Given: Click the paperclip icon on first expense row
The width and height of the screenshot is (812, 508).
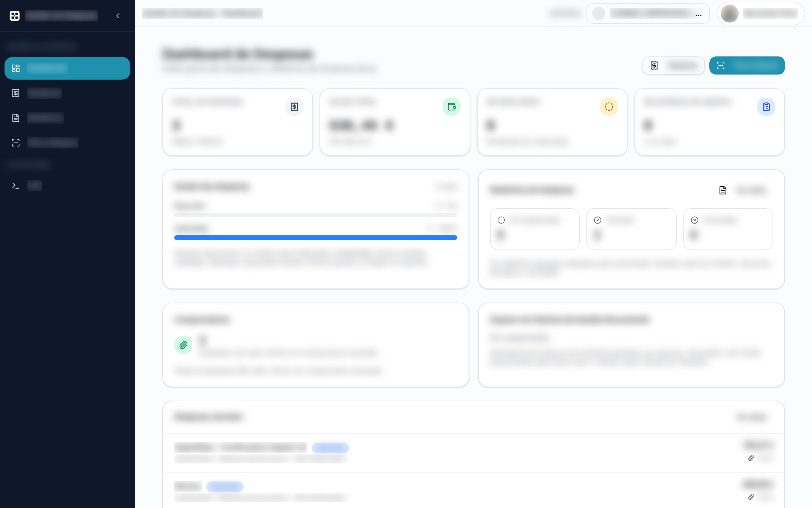Looking at the screenshot, I should click(751, 458).
